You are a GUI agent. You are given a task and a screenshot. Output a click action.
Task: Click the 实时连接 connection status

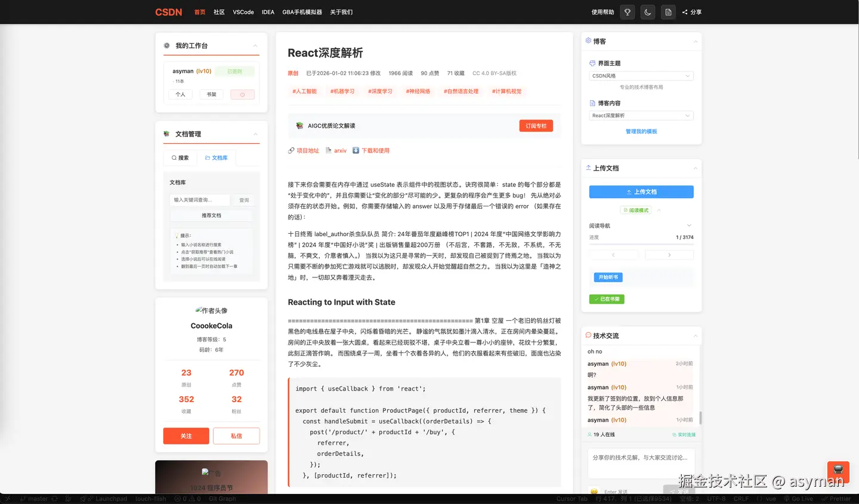[684, 435]
